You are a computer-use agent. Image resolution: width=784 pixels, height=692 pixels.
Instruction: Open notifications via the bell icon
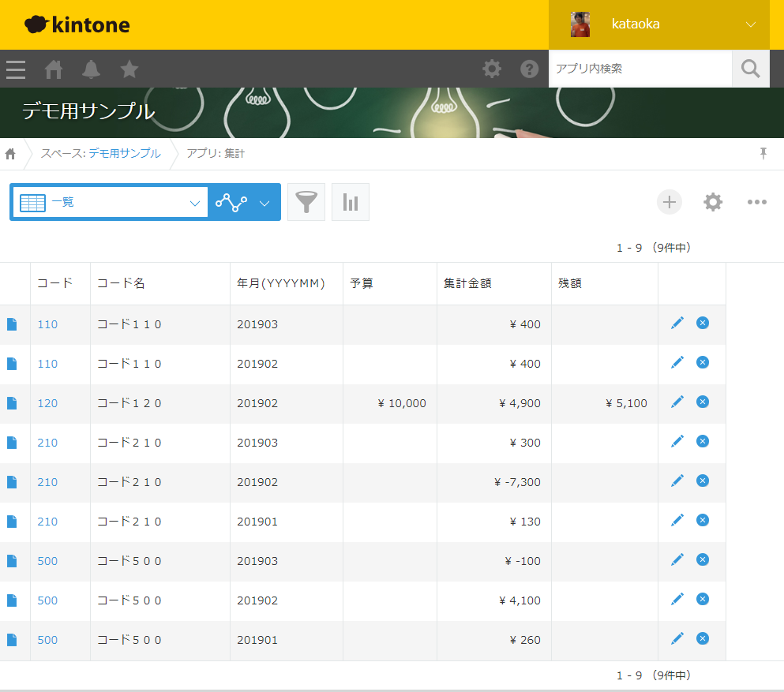pos(91,69)
